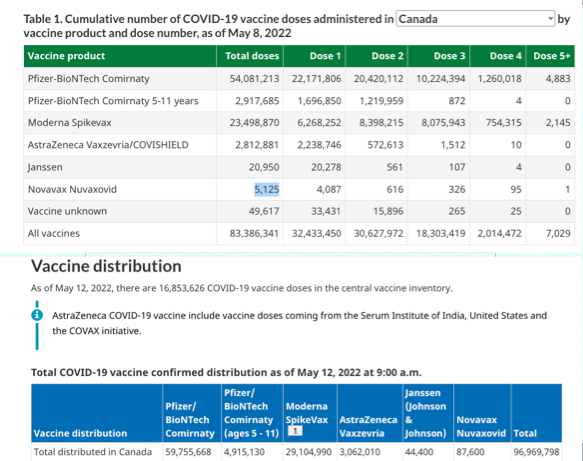Click Dose 1 value 1,696,850
This screenshot has height=461, width=583.
(319, 101)
